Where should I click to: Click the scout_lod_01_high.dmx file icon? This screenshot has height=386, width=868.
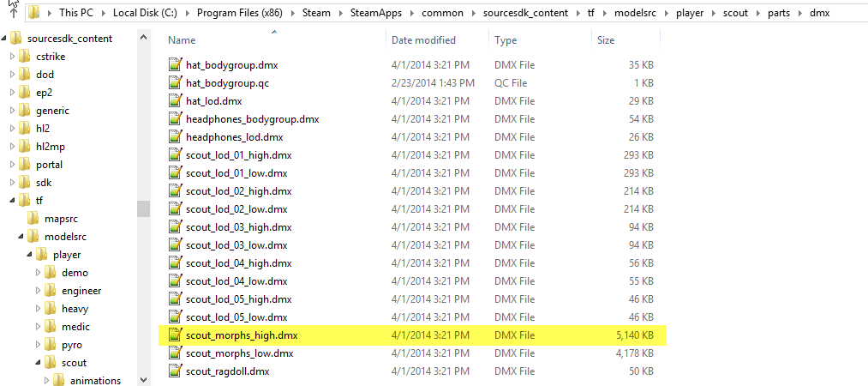[176, 155]
